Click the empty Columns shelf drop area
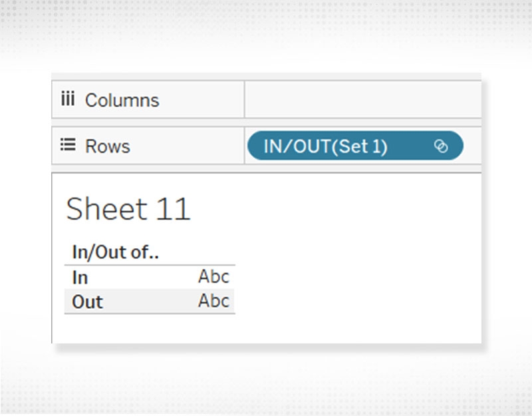The width and height of the screenshot is (532, 416). [362, 100]
